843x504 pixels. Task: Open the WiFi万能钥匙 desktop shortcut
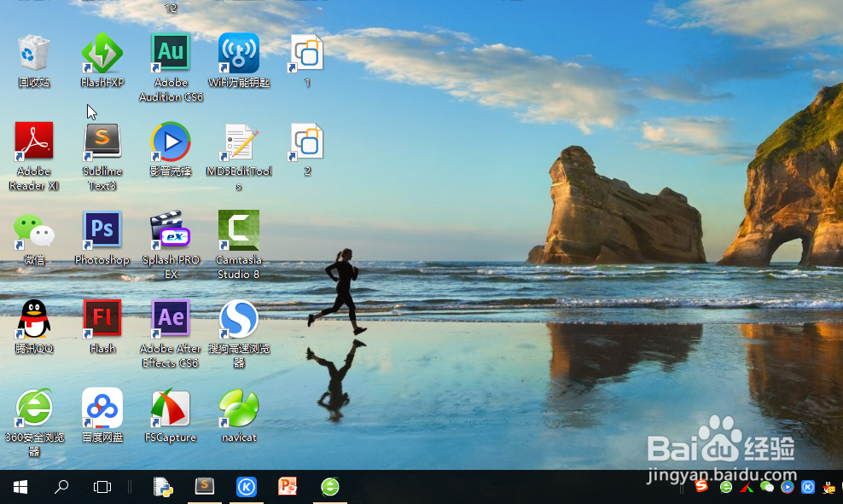point(239,59)
